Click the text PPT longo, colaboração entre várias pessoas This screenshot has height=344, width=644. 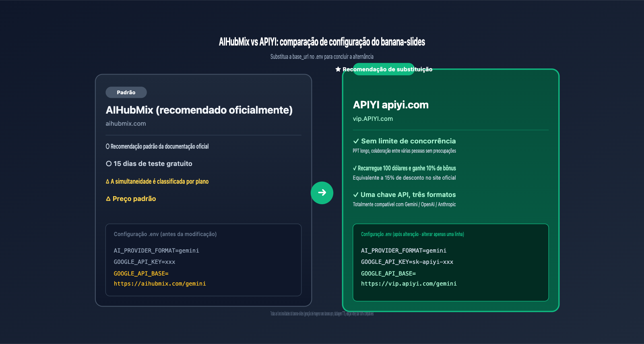point(405,151)
